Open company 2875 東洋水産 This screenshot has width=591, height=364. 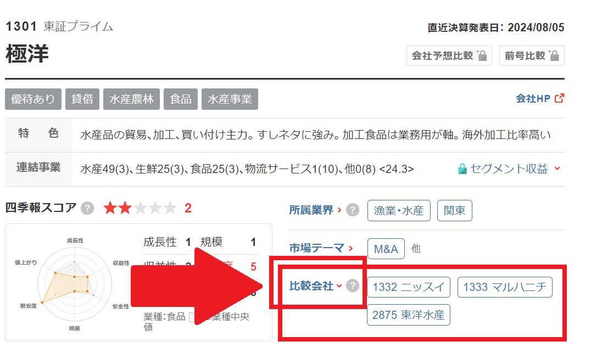pos(409,315)
